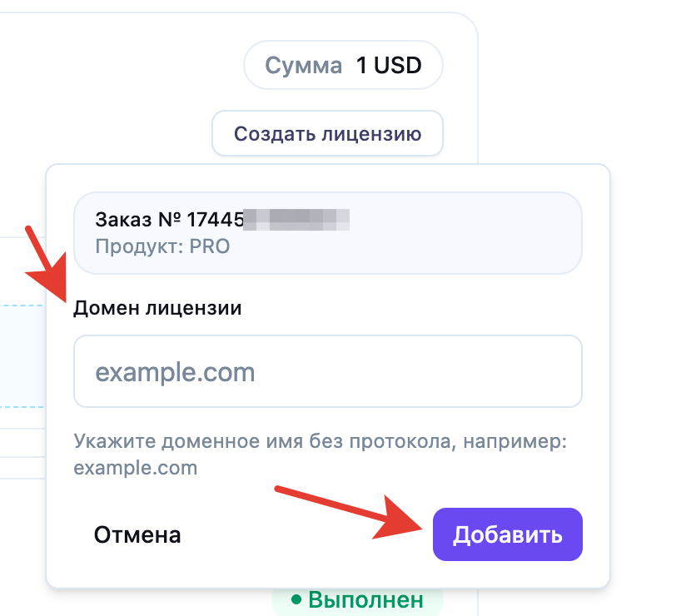This screenshot has width=696, height=616.
Task: Click blank area left of Сумма badge
Action: tap(125, 65)
